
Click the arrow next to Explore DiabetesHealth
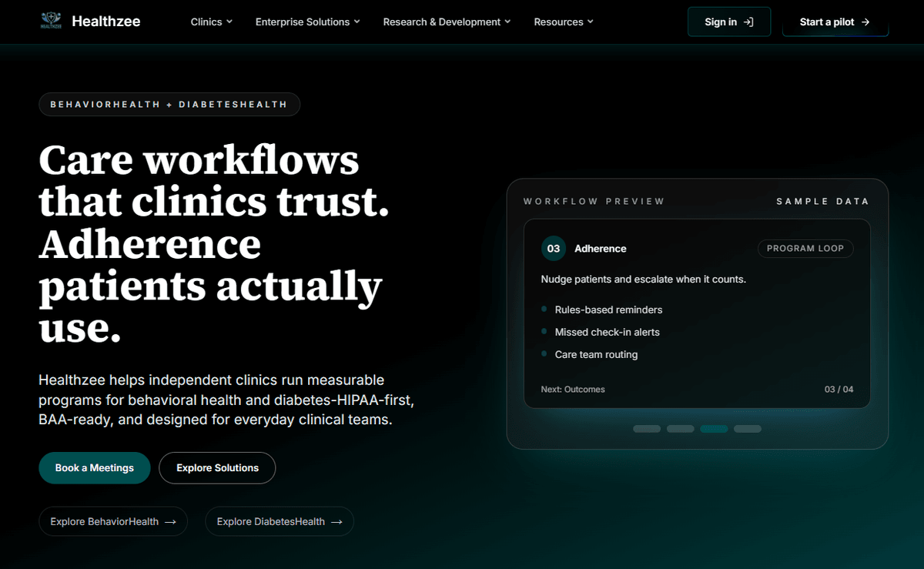coord(336,522)
